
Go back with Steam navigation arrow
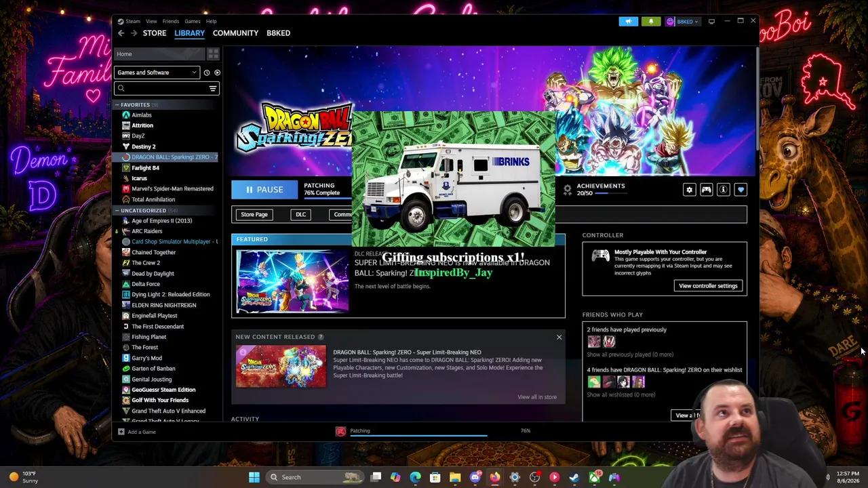pos(121,33)
